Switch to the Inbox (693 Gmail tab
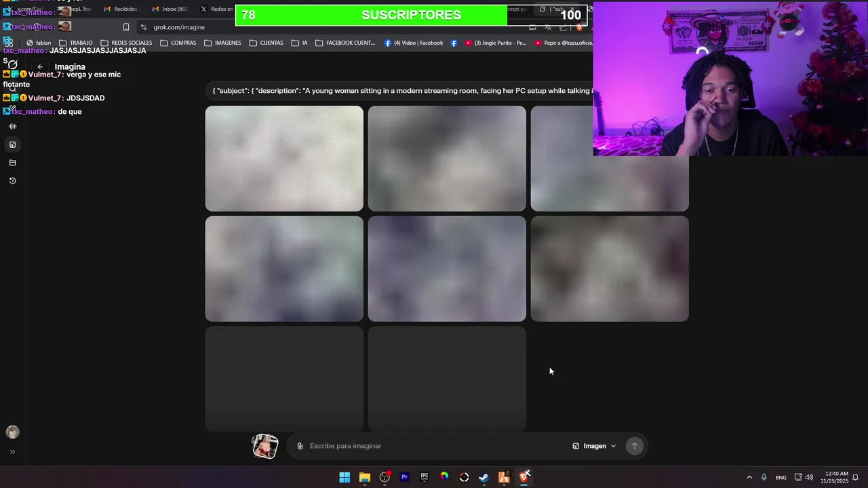The width and height of the screenshot is (868, 488). (170, 9)
